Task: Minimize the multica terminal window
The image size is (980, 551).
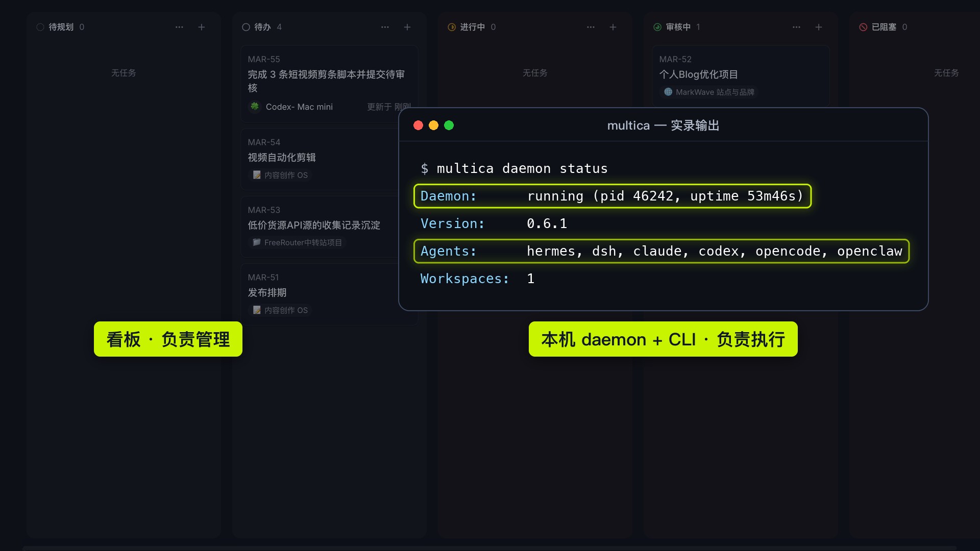Action: (x=433, y=126)
